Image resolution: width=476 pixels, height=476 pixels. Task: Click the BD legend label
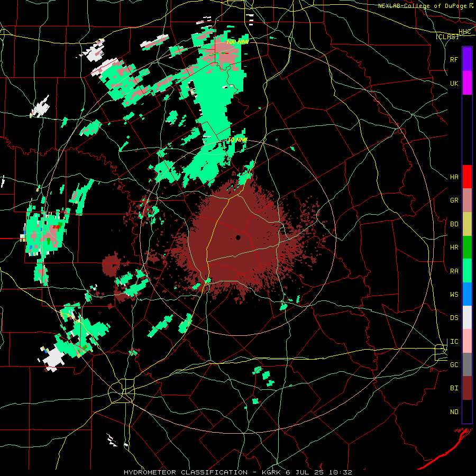[454, 224]
